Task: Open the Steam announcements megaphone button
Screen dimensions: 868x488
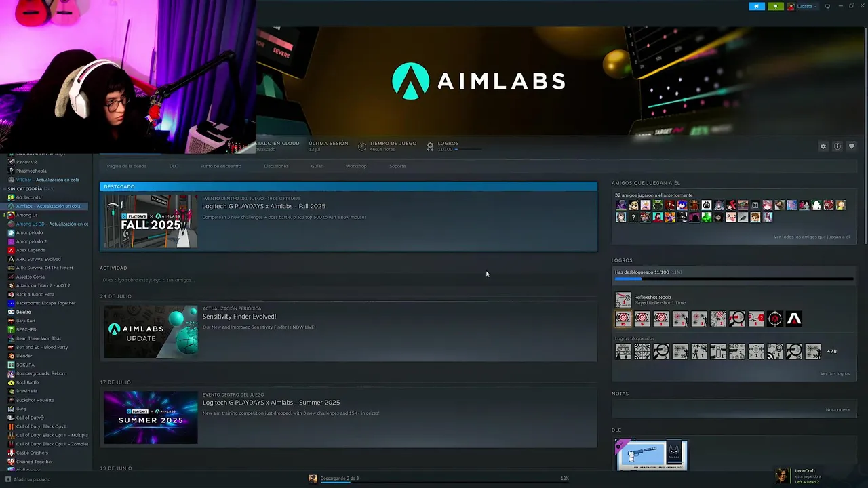Action: coord(757,6)
